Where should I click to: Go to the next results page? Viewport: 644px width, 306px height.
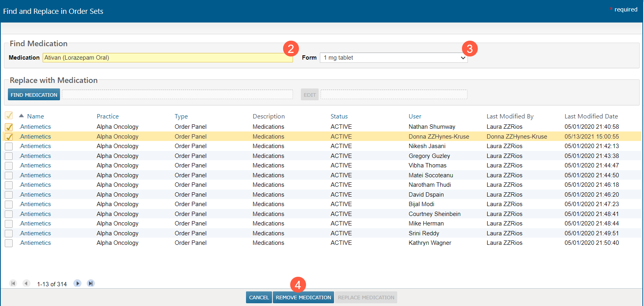[77, 283]
